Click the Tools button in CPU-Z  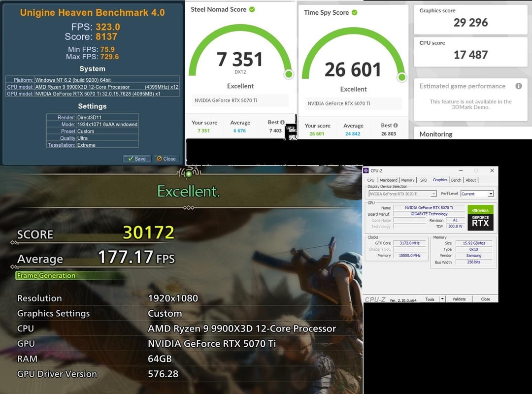pyautogui.click(x=430, y=299)
